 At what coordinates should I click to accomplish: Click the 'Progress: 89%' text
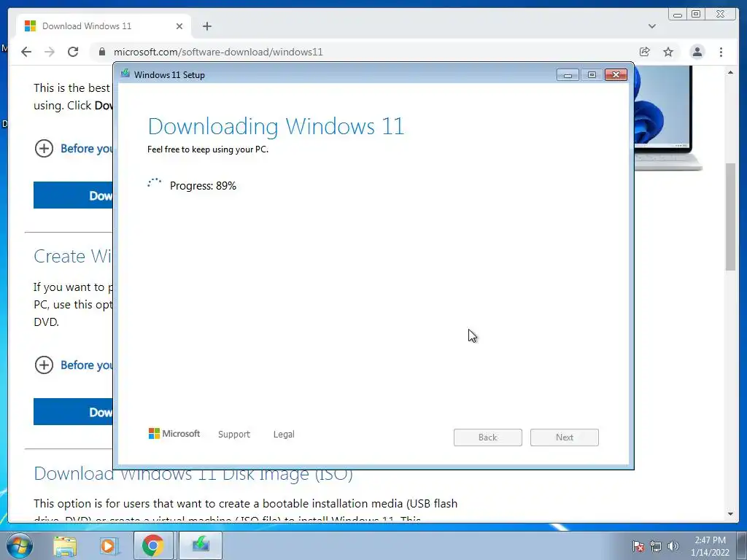[203, 186]
